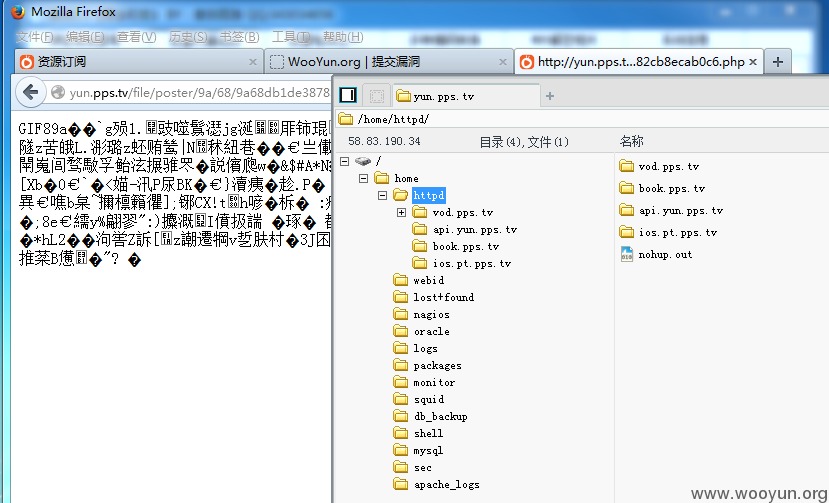
Task: Switch to the 资源订阅 tab
Action: [x=138, y=62]
